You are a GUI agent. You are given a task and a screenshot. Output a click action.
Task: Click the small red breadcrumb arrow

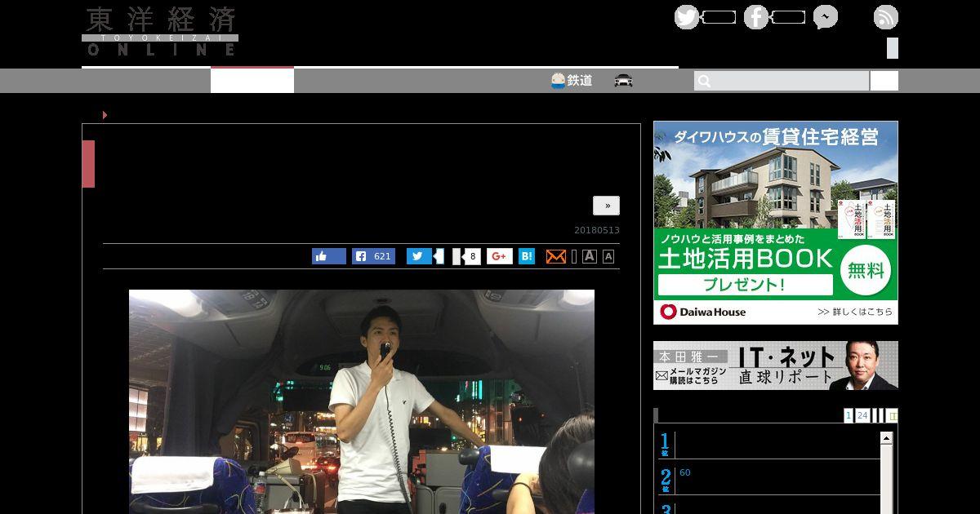point(105,115)
